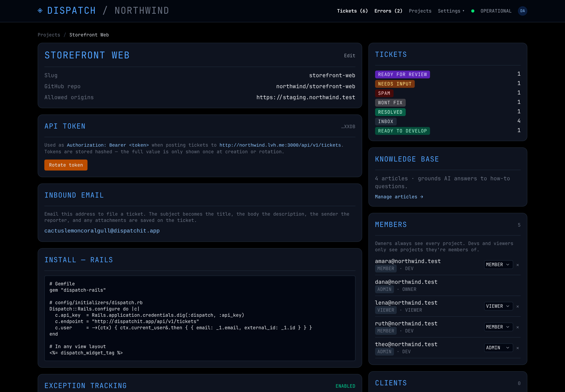The width and height of the screenshot is (565, 392).
Task: Click the Inbox ticket count 4
Action: (x=519, y=121)
